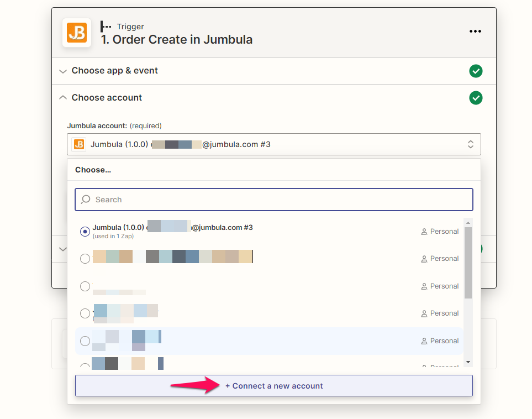This screenshot has height=419, width=532.
Task: Open the three-dot options menu
Action: pyautogui.click(x=475, y=32)
